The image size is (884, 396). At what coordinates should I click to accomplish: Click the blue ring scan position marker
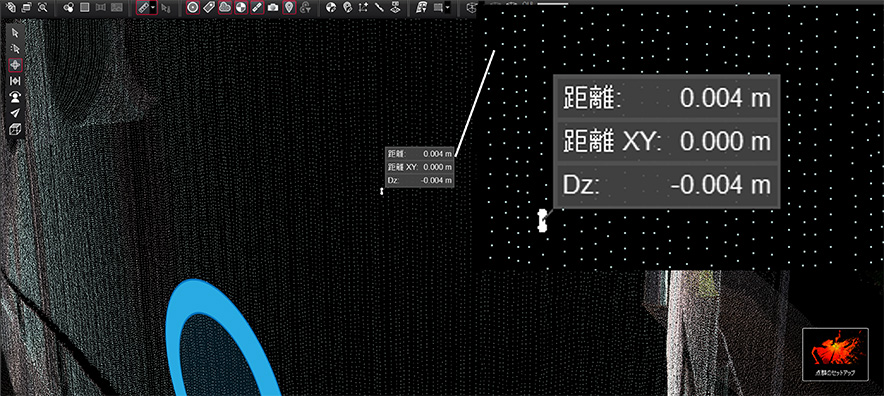click(x=224, y=338)
